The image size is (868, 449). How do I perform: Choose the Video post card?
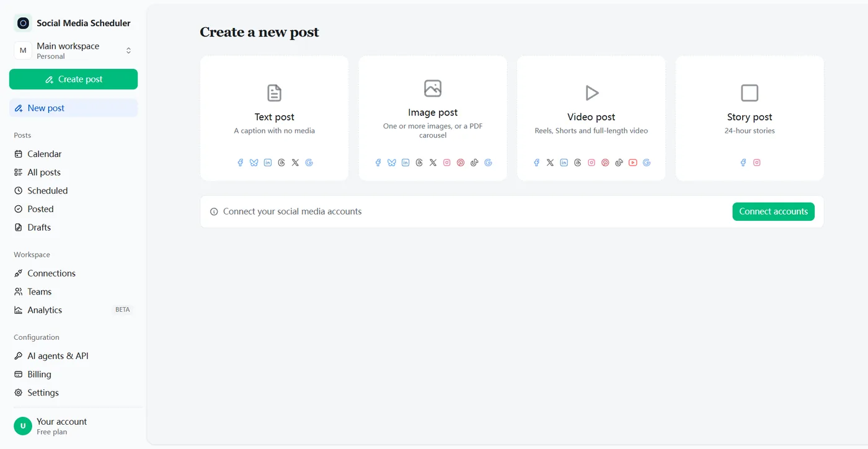[591, 118]
